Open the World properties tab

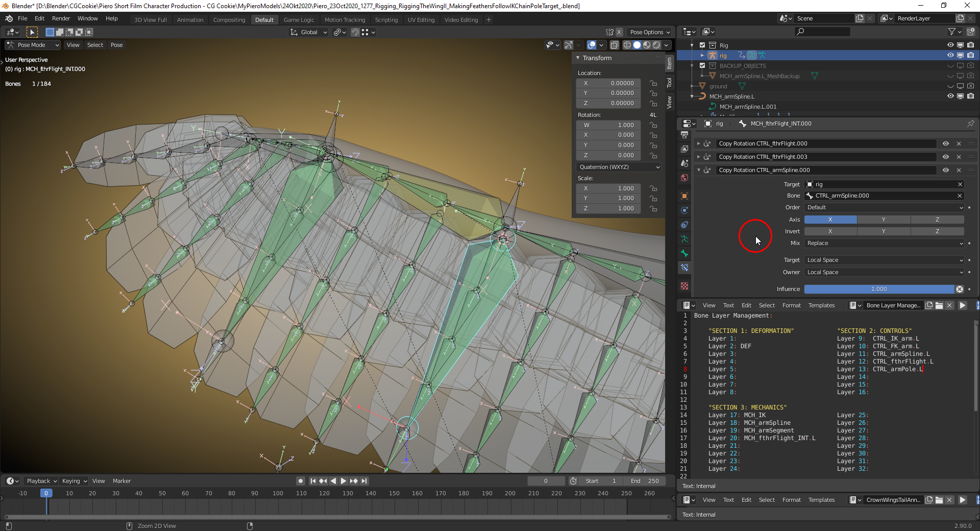pyautogui.click(x=684, y=178)
